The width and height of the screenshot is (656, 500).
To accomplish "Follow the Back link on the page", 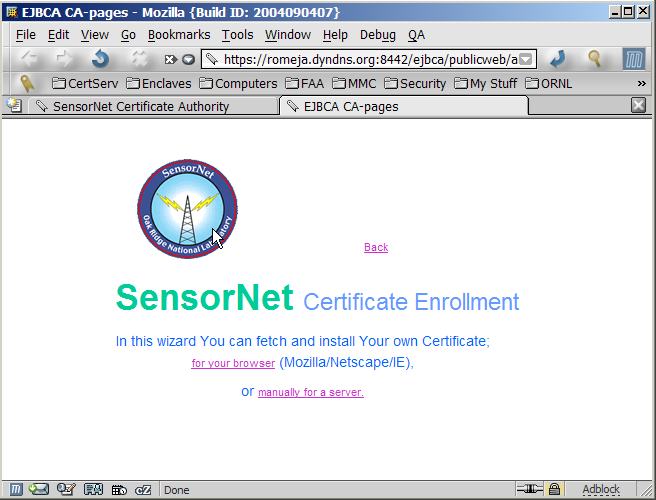I will coord(376,247).
